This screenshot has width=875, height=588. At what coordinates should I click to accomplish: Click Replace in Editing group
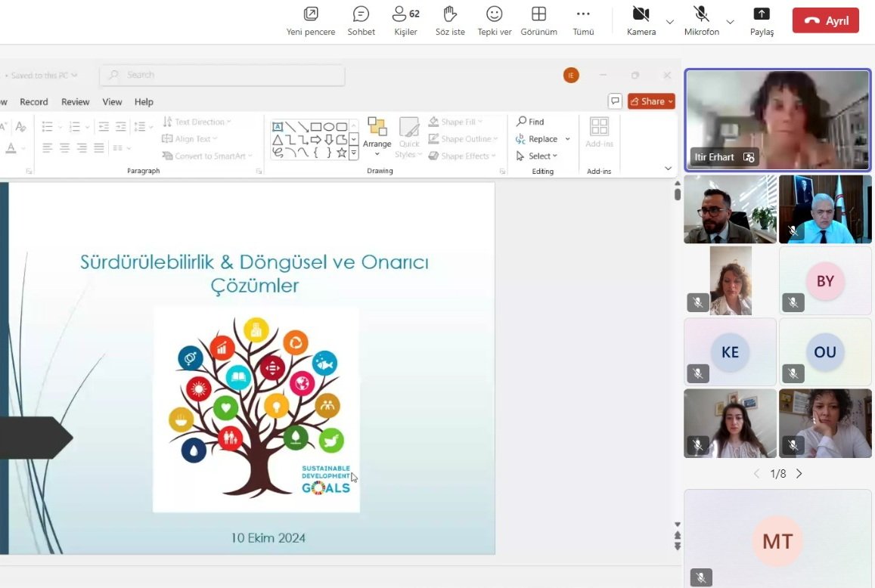tap(537, 139)
